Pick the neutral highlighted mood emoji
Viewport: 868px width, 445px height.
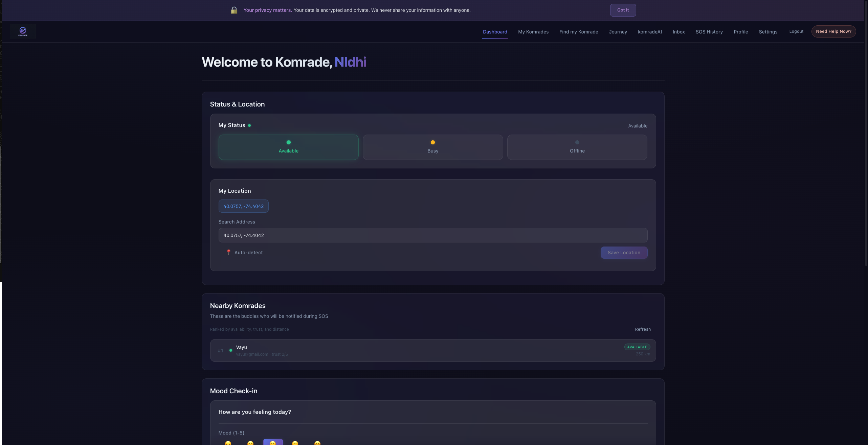point(273,443)
